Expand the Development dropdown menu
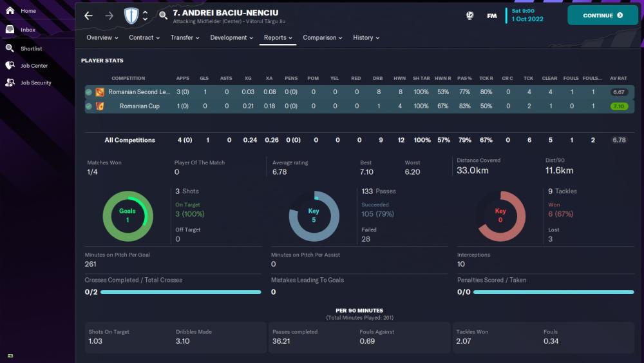The width and height of the screenshot is (644, 363). coord(232,37)
